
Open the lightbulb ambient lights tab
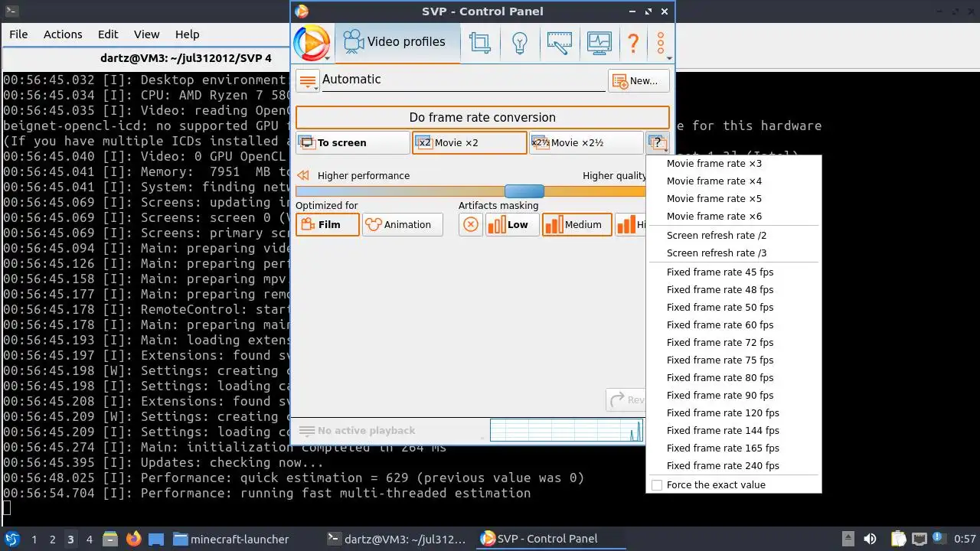(x=520, y=43)
